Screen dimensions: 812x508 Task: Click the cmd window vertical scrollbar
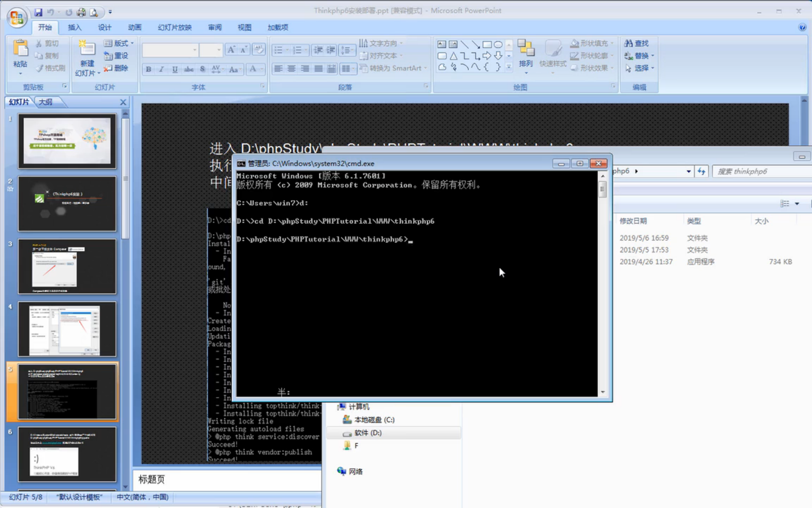coord(602,284)
